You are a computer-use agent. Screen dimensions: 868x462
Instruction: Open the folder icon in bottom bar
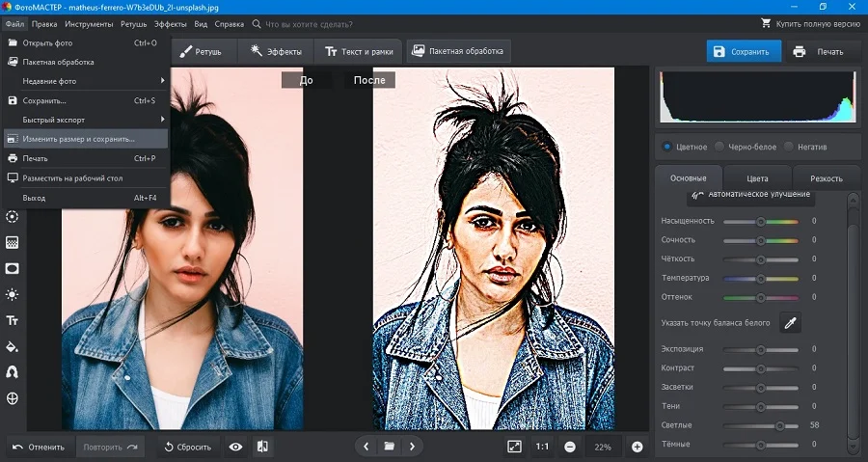[x=389, y=447]
